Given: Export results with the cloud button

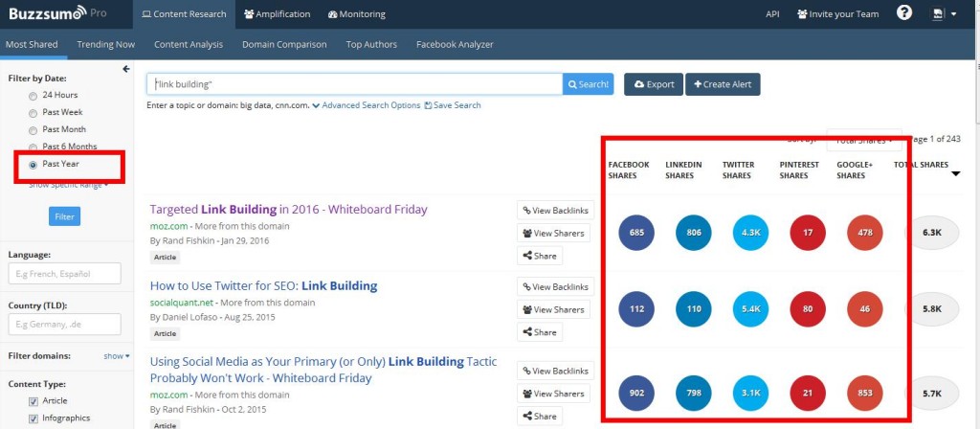Looking at the screenshot, I should [654, 84].
